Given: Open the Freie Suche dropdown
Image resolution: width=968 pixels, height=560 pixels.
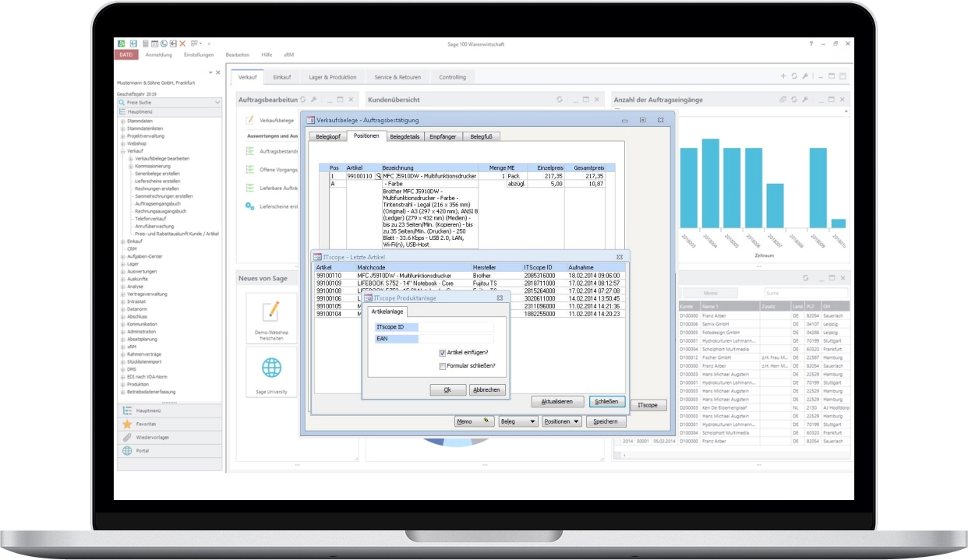Looking at the screenshot, I should pos(217,102).
